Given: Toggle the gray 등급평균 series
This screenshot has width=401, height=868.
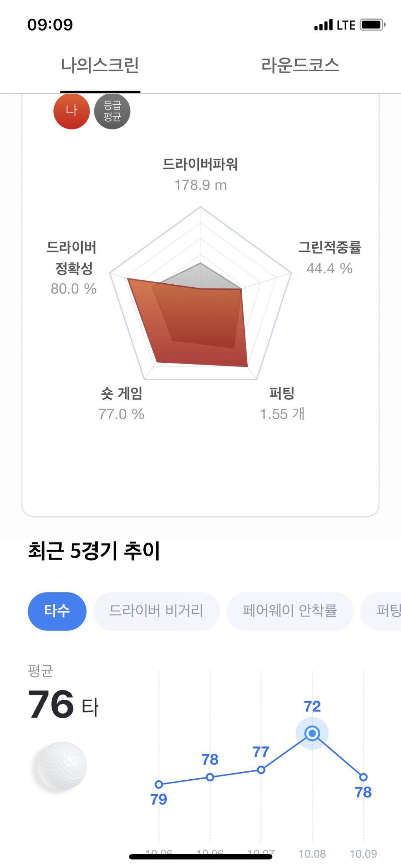Looking at the screenshot, I should (x=112, y=111).
